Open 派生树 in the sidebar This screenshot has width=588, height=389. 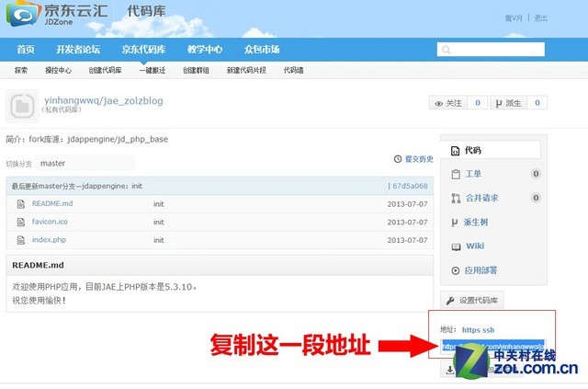476,223
